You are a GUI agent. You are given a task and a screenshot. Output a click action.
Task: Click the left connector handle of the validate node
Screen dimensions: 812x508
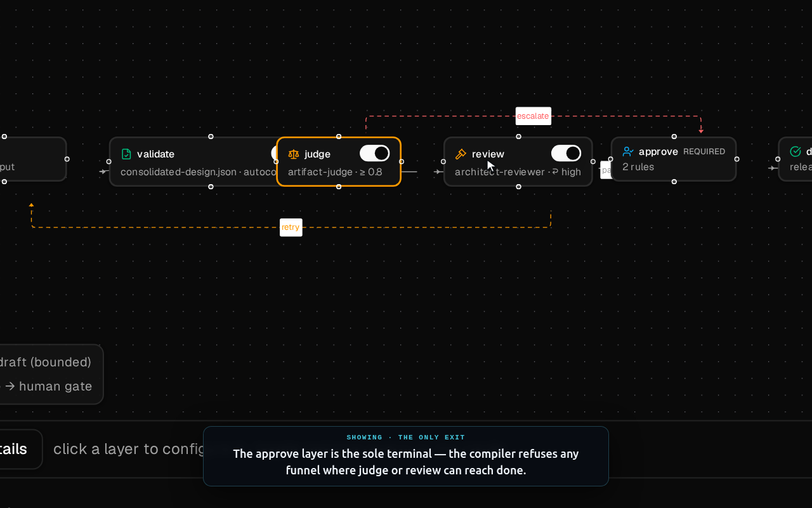tap(108, 161)
